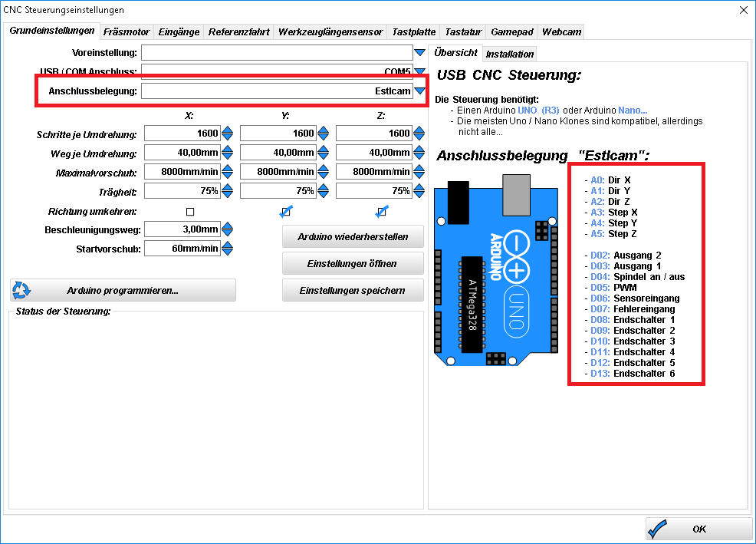
Task: Click the stepper arrows for Startvorschub
Action: click(x=227, y=249)
